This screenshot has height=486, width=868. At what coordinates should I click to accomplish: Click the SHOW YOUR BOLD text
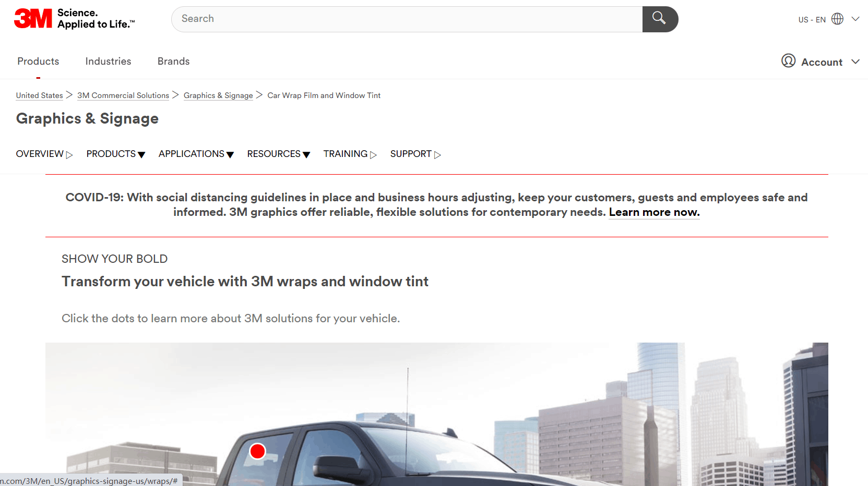tap(115, 259)
